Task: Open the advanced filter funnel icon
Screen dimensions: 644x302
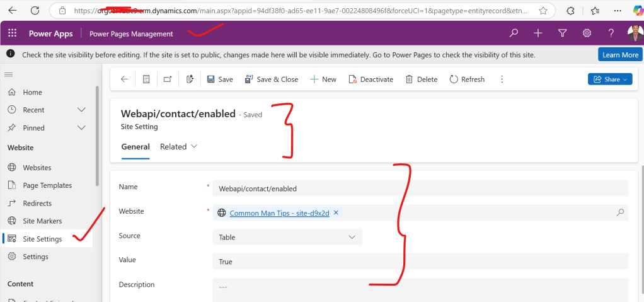Action: [562, 33]
